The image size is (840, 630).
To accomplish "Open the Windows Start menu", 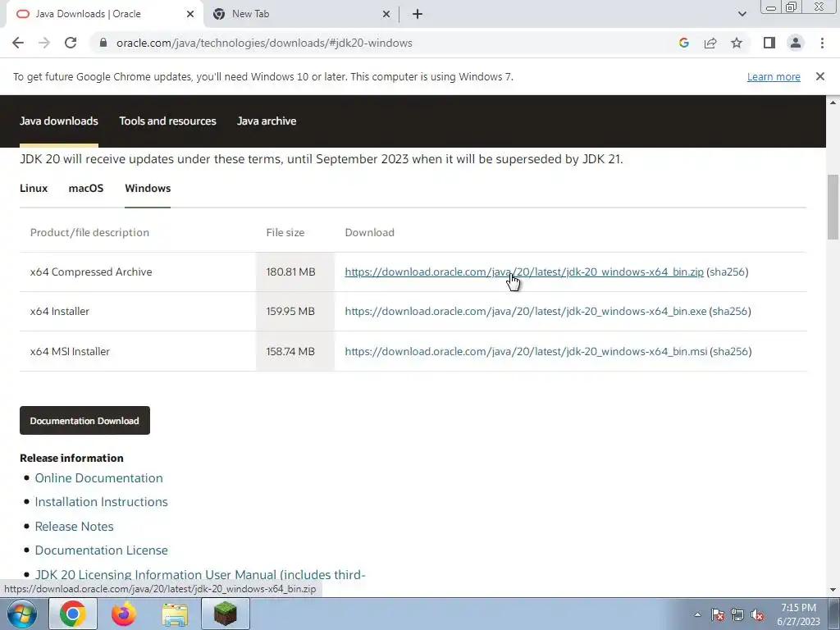I will click(x=22, y=614).
